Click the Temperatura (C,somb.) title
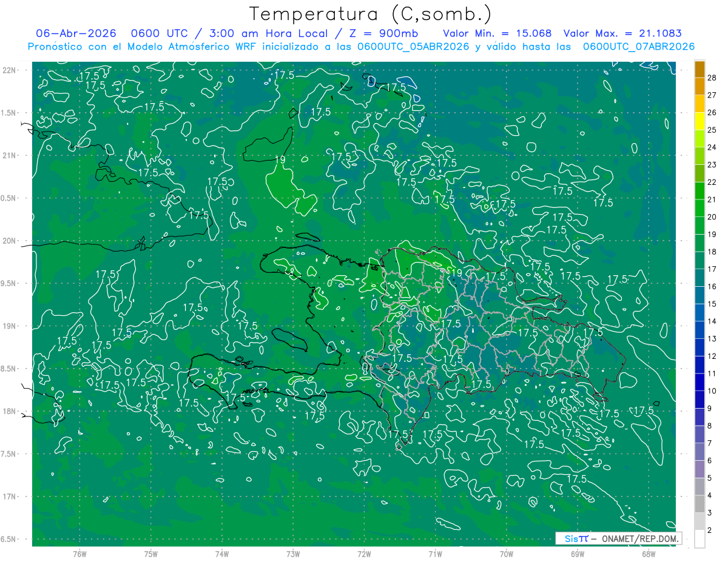Screen dimensions: 728x562 [x=371, y=14]
